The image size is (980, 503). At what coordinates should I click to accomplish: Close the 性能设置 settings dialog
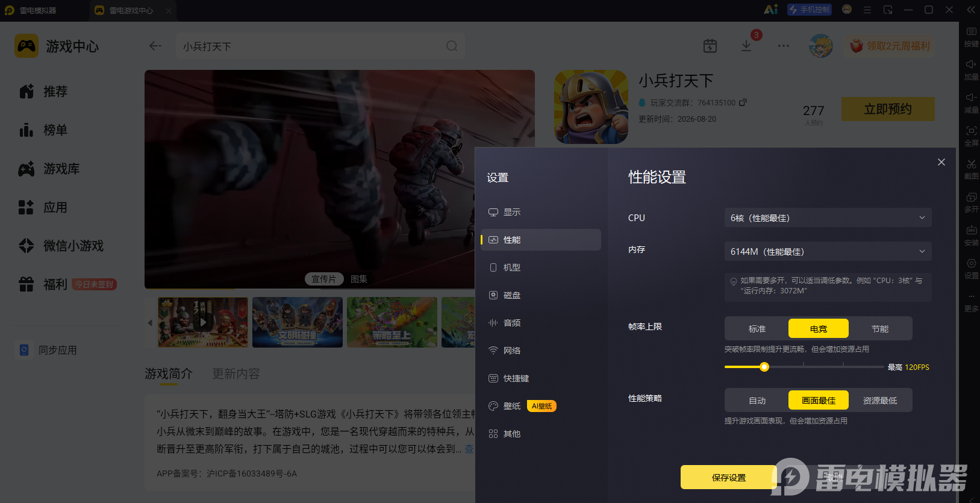tap(941, 162)
